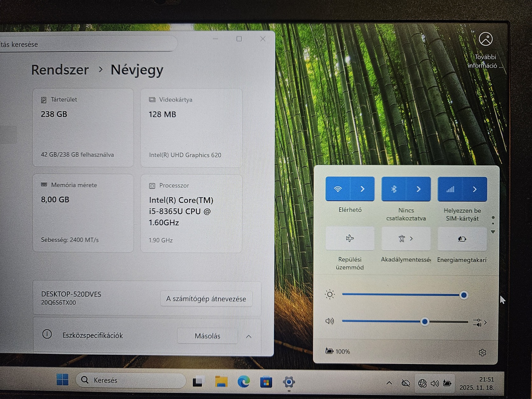Screen dimensions: 532x399
Task: Collapse Eszközspecifikációk section chevron
Action: (x=249, y=336)
